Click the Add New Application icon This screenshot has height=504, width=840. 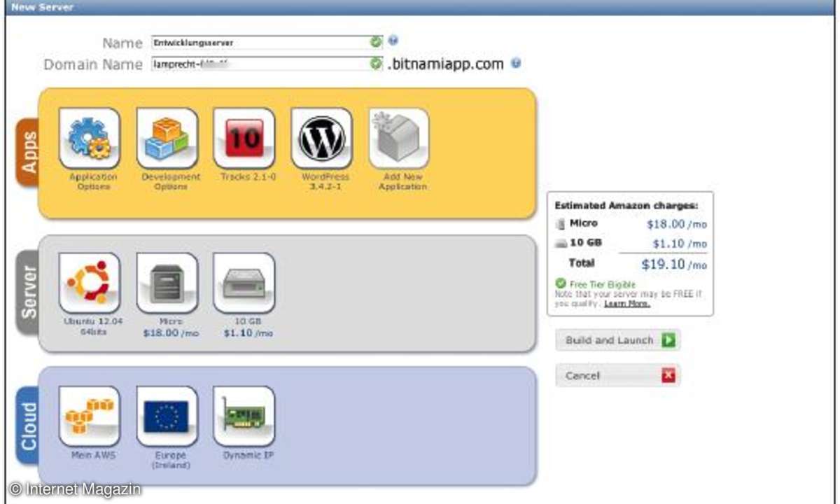[x=399, y=138]
